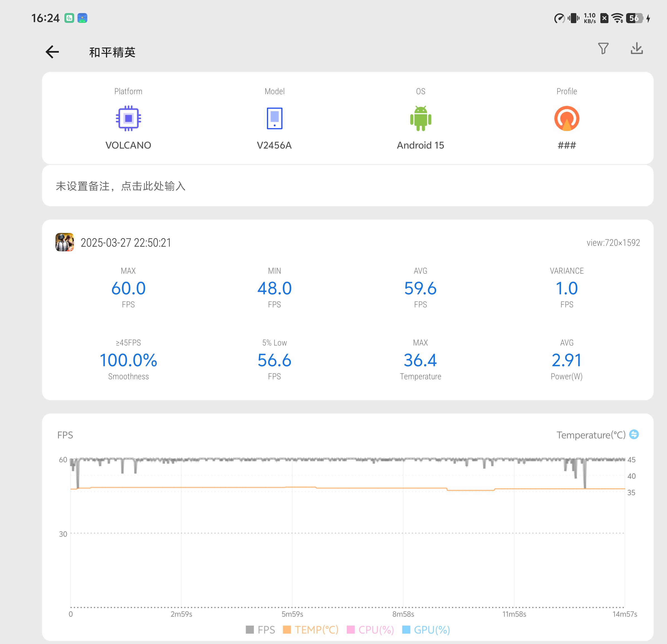Click the MAX 60.0 FPS value
This screenshot has height=644, width=667.
128,288
